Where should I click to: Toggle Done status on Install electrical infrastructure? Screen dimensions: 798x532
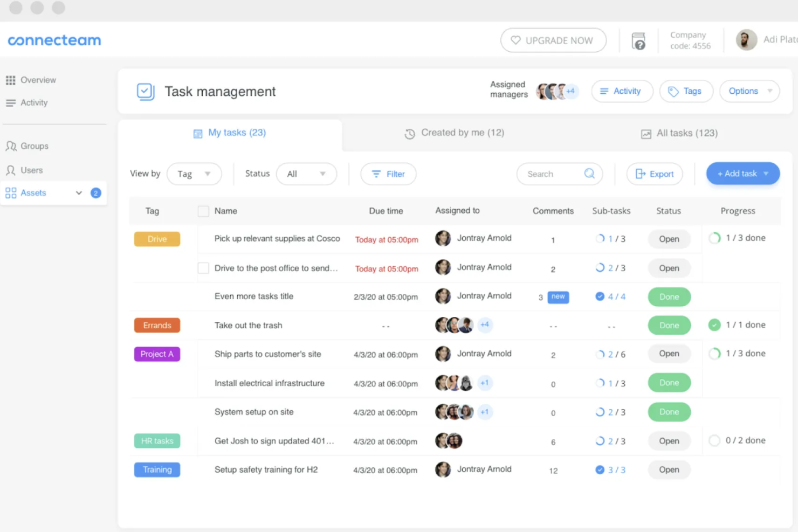(669, 383)
